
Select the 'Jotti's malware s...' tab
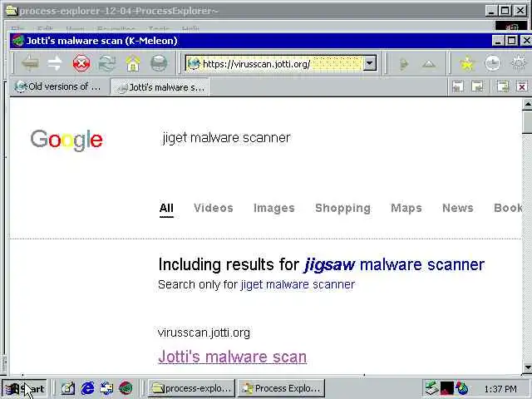click(160, 87)
